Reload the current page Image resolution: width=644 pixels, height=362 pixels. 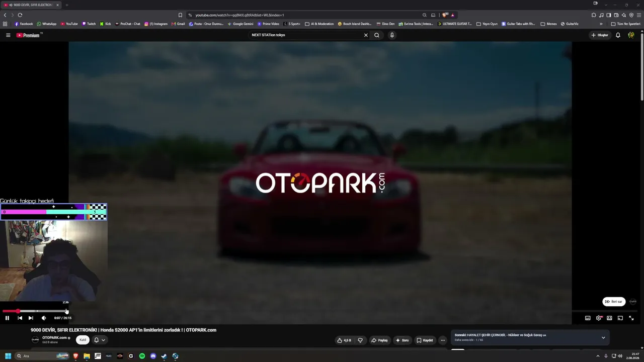pos(20,15)
